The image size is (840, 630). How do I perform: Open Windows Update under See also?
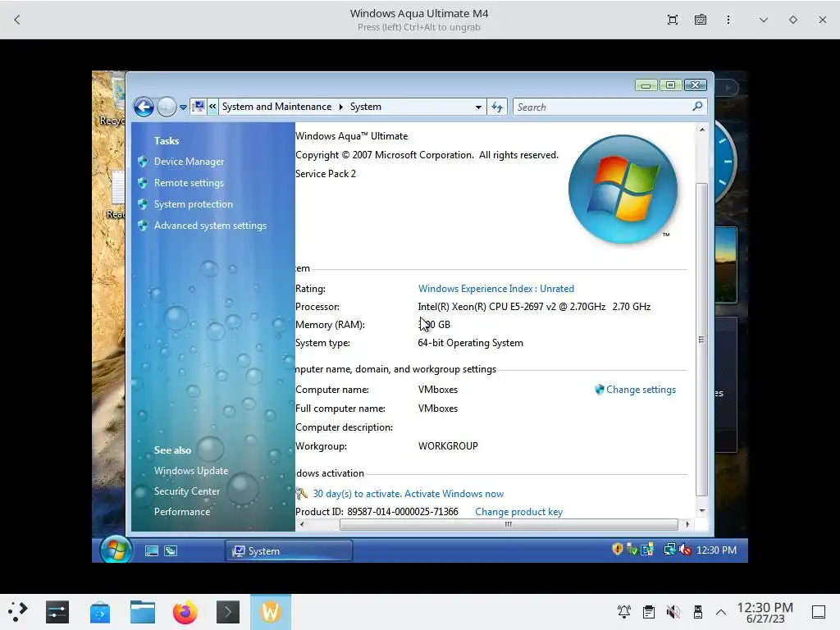click(x=191, y=470)
